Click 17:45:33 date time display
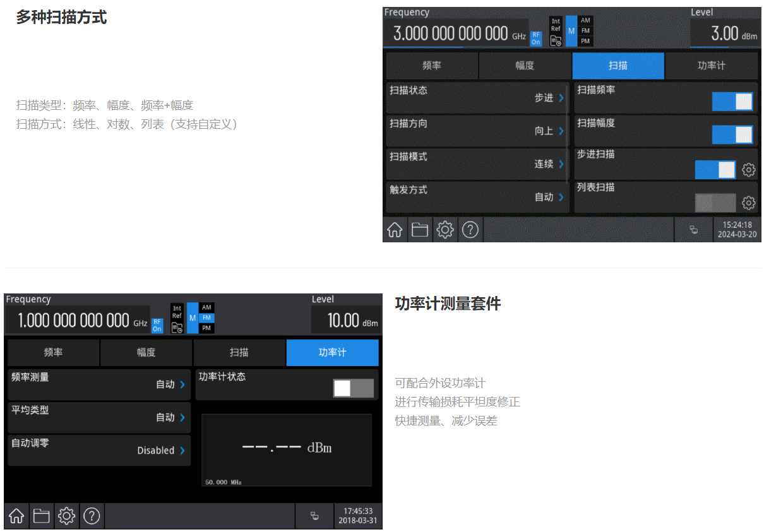This screenshot has width=769, height=532. click(358, 516)
